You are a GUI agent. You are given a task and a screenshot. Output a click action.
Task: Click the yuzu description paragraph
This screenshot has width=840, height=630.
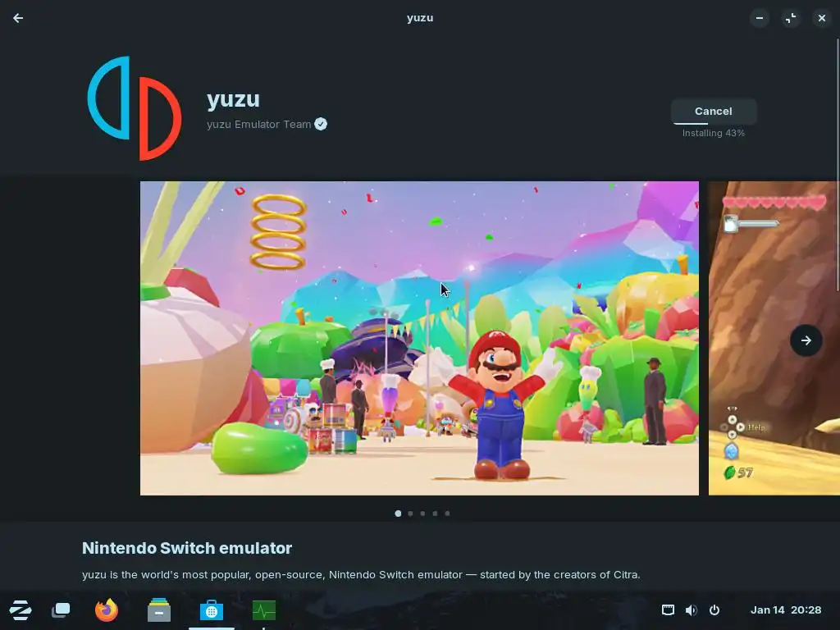coord(361,575)
